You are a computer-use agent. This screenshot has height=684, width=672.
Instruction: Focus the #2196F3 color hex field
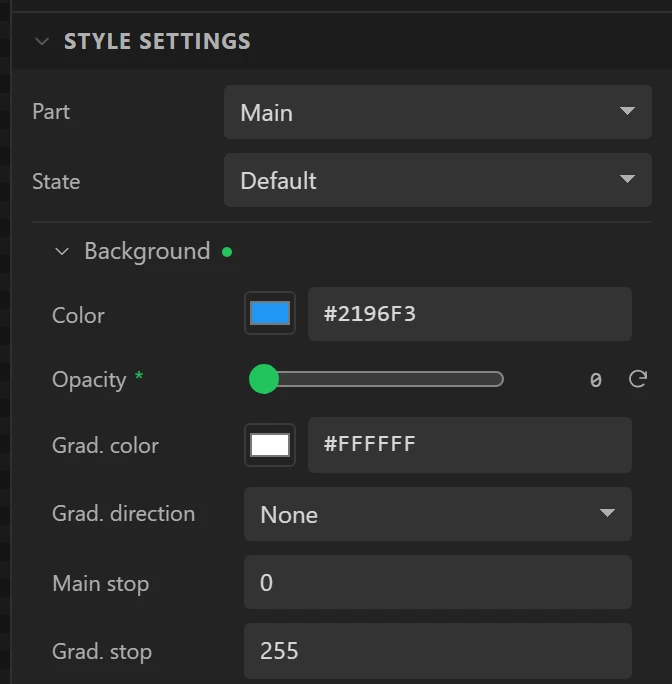point(470,314)
